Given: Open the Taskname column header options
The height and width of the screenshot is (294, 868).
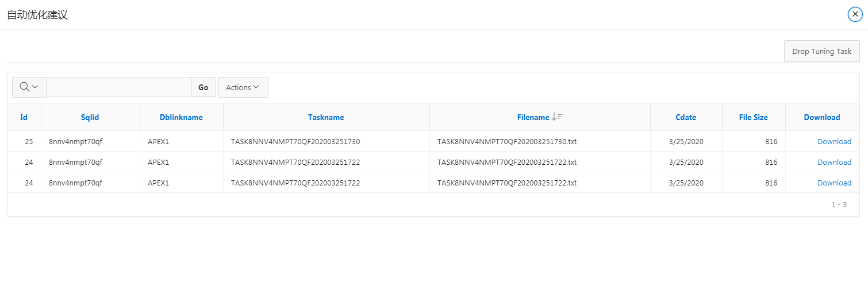Looking at the screenshot, I should point(326,117).
